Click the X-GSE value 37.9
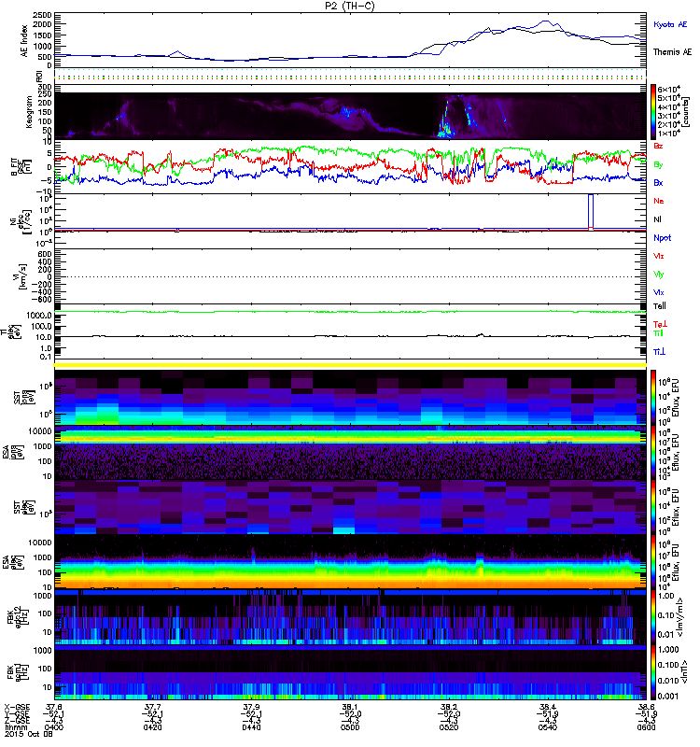Screen dimensions: 700x747 (251, 707)
